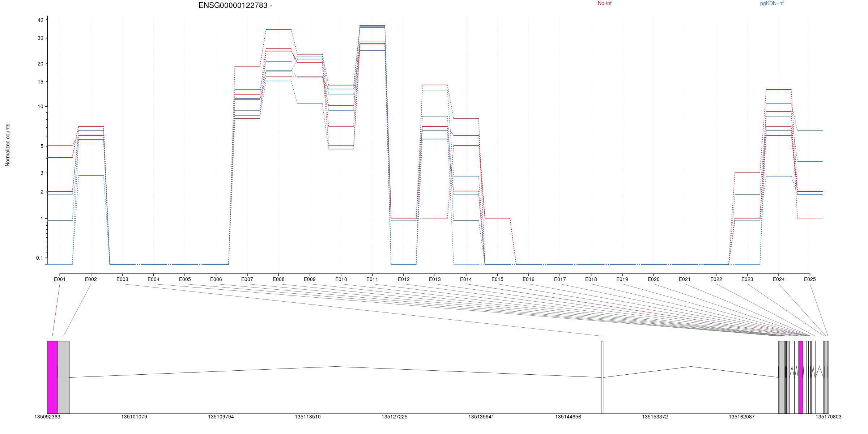Click exon label E023
This screenshot has height=434, width=868.
747,279
